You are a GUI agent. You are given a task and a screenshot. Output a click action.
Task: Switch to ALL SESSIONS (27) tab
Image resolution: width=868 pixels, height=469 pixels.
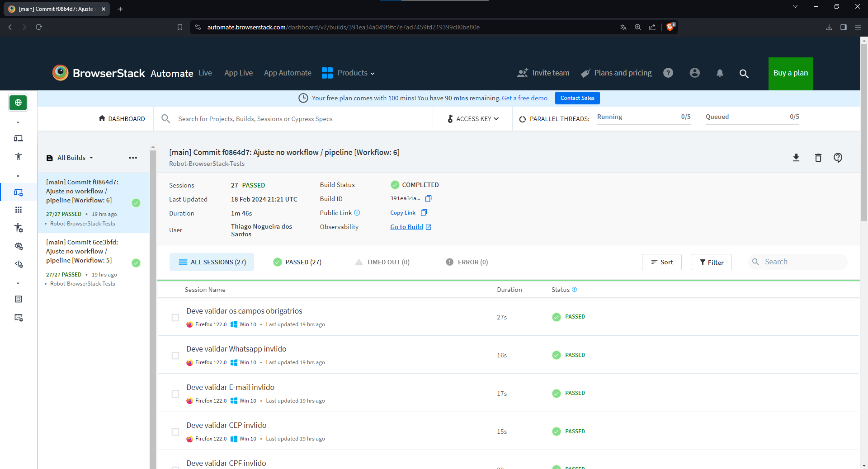tap(212, 262)
